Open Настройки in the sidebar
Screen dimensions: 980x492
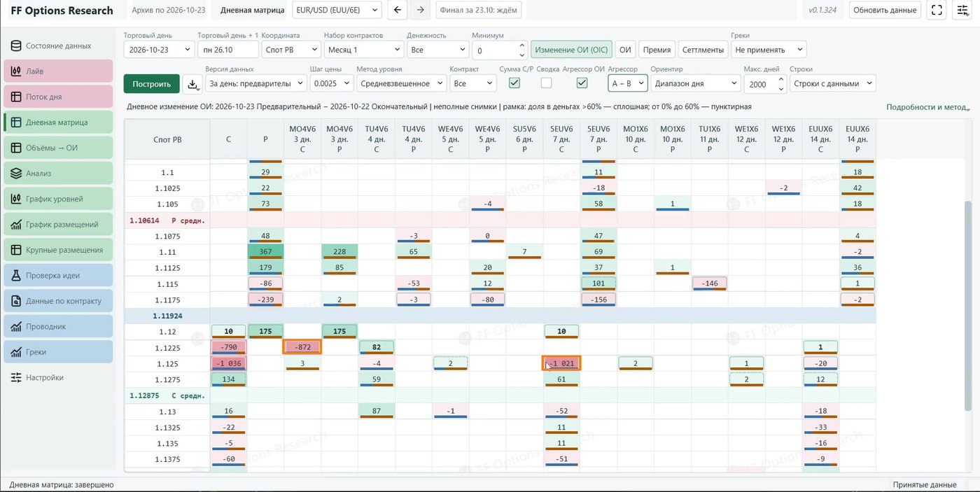[x=58, y=377]
